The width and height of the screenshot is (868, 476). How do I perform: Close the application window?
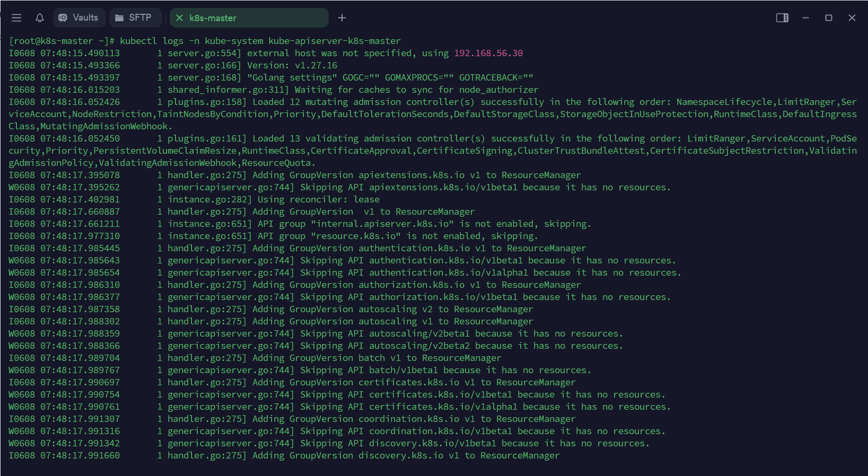(852, 18)
